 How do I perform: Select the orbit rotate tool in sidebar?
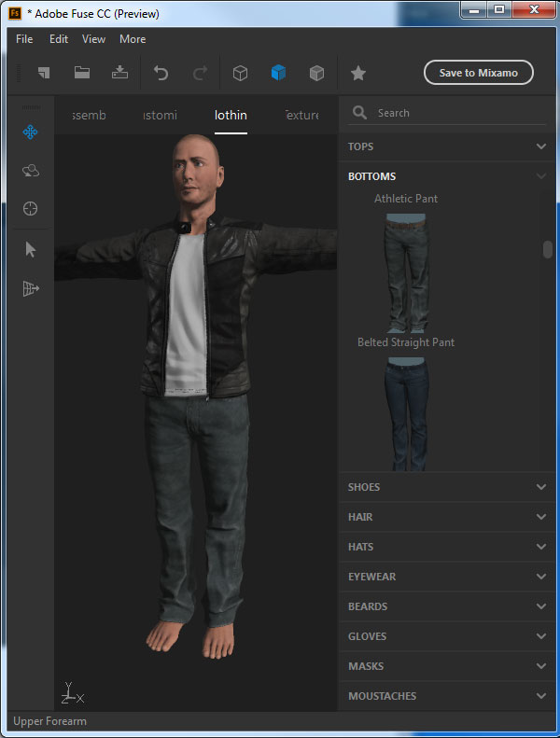(30, 171)
